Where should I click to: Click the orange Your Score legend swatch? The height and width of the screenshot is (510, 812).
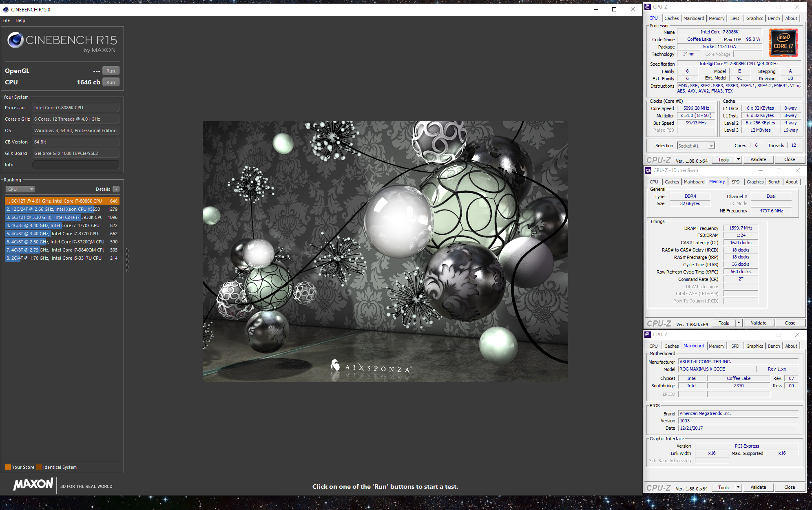[8, 467]
